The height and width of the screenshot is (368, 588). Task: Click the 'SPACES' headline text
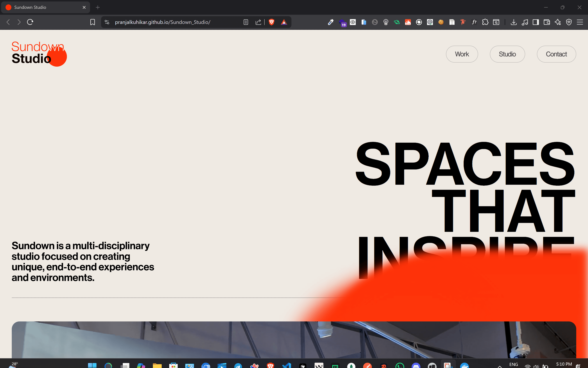[x=465, y=164]
